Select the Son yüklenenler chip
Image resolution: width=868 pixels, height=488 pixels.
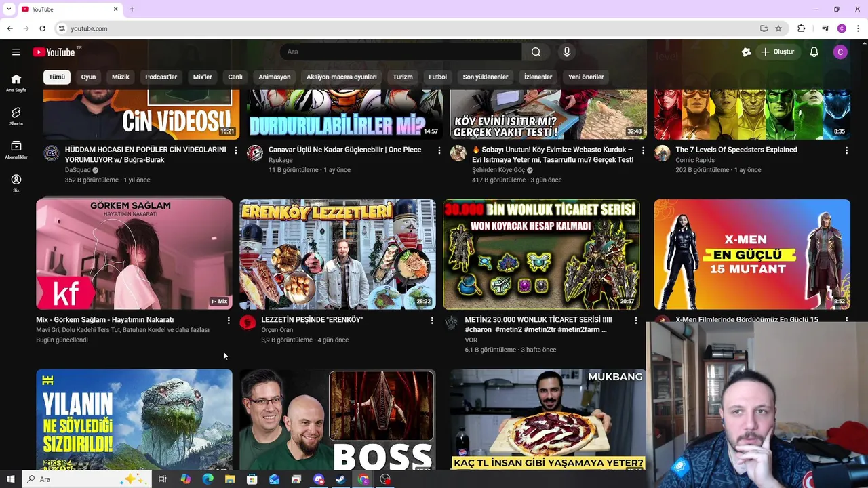486,77
